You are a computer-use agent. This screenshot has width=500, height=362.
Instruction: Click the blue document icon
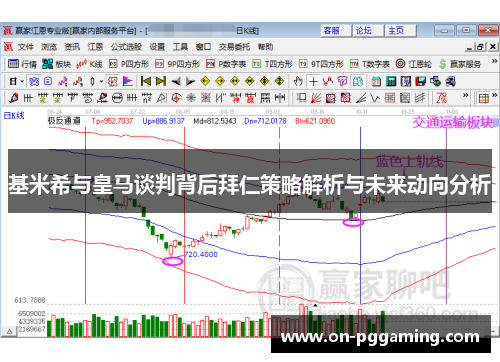(48, 81)
